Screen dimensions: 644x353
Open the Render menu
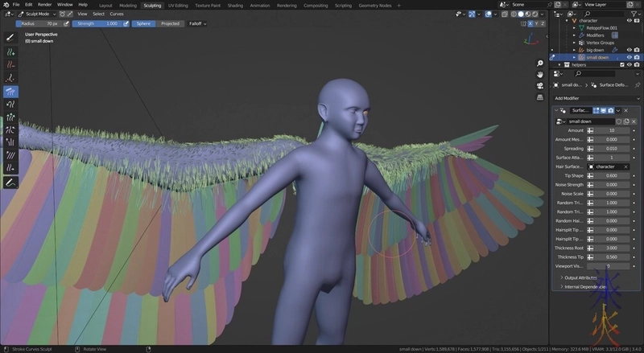tap(45, 5)
